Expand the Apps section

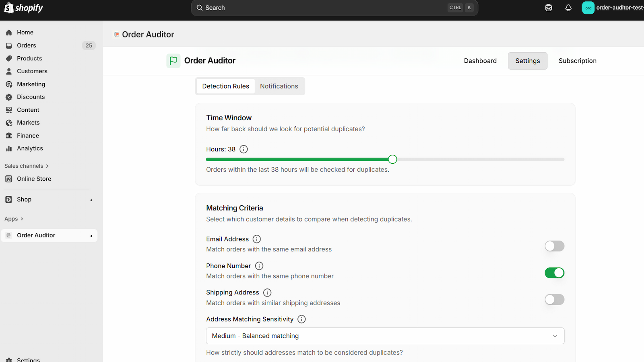tap(14, 219)
